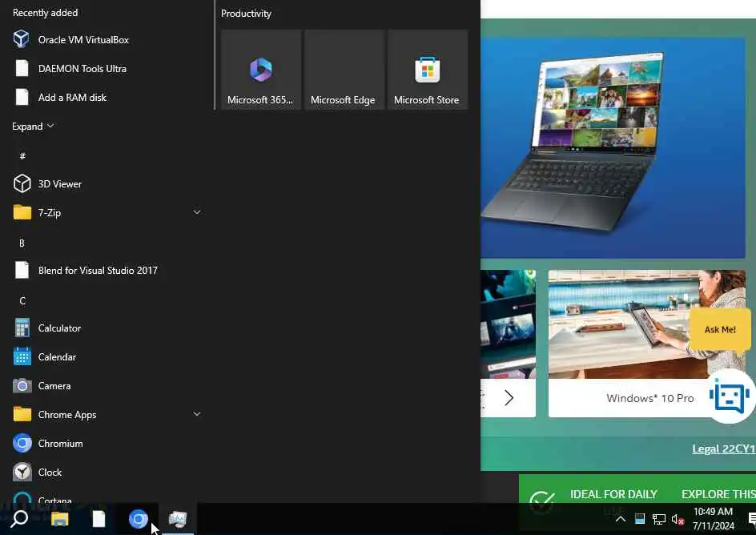Open the clock showing 10:49 AM
The image size is (756, 535).
tap(713, 519)
